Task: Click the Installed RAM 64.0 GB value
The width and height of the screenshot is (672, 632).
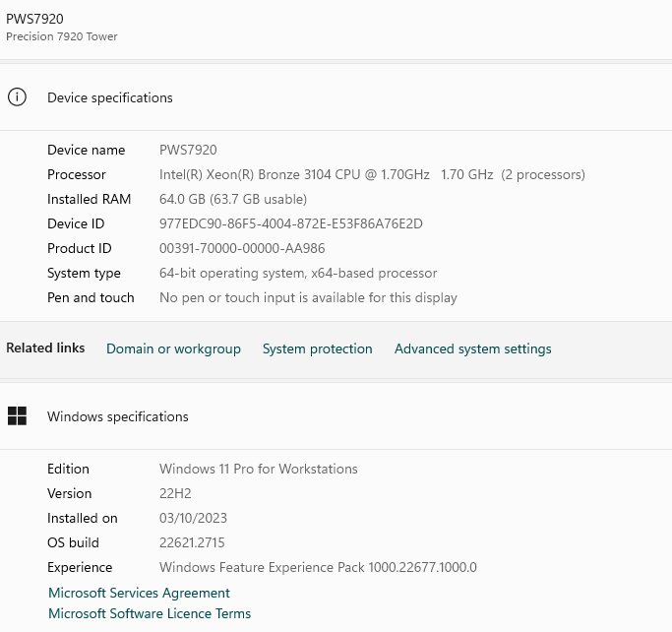Action: tap(232, 199)
